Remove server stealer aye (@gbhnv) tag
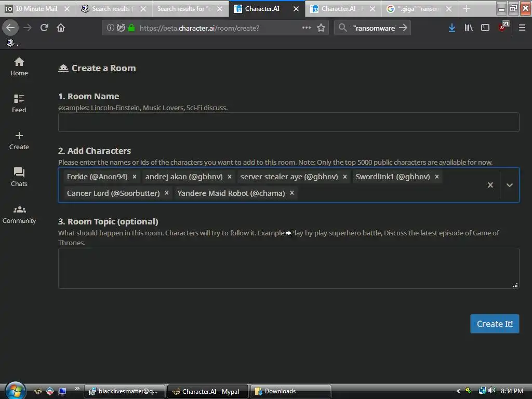Viewport: 532px width, 399px height. (x=345, y=177)
